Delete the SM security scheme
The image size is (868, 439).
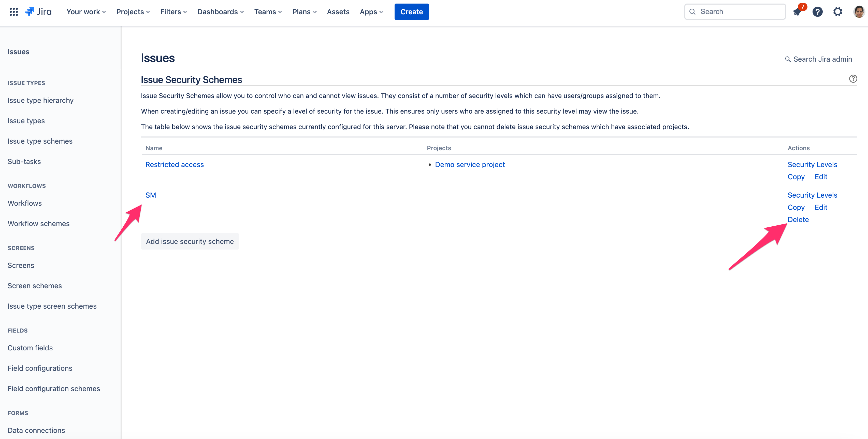(798, 220)
